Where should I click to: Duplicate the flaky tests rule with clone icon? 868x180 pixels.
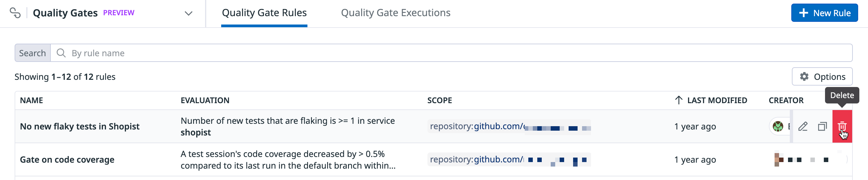point(822,127)
